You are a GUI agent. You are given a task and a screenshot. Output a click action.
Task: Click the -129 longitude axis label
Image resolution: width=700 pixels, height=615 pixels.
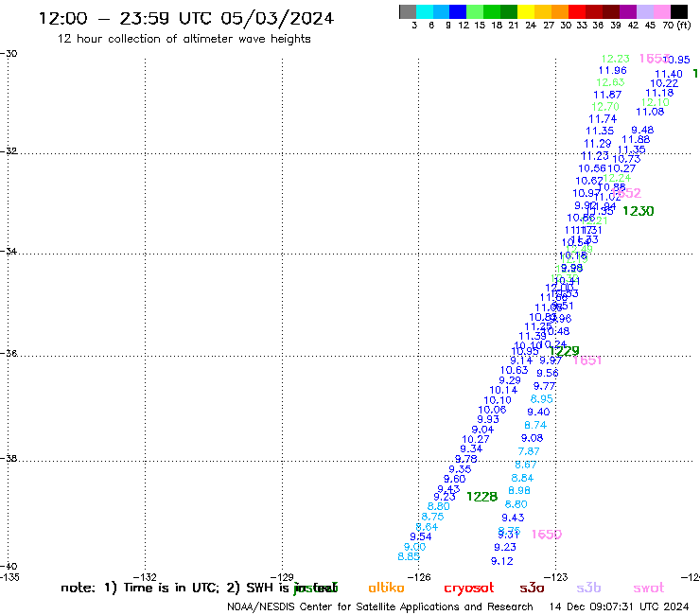282,577
